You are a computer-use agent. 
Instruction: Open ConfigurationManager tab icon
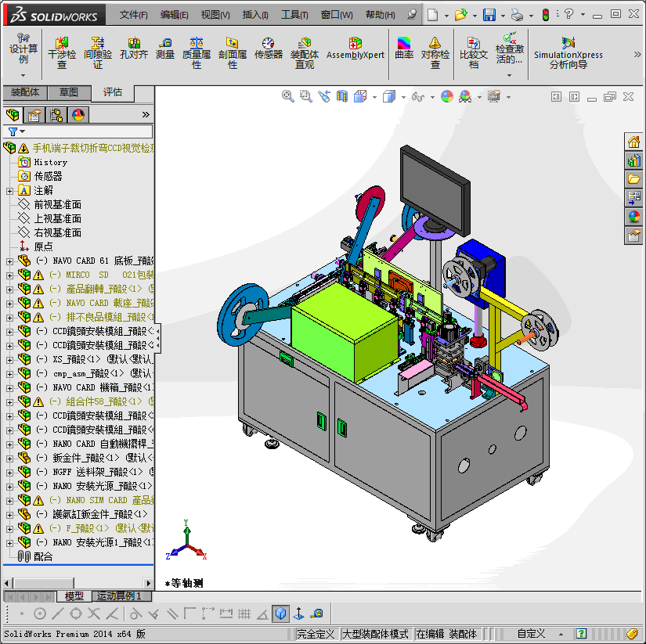pyautogui.click(x=56, y=114)
